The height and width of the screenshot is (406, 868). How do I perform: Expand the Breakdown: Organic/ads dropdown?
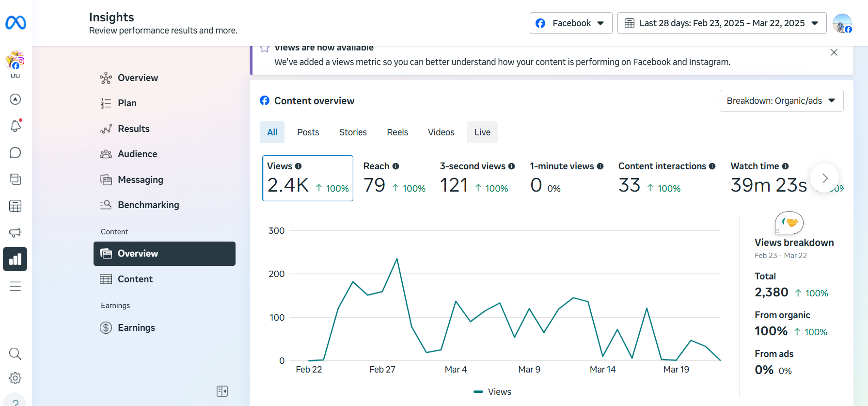point(781,101)
